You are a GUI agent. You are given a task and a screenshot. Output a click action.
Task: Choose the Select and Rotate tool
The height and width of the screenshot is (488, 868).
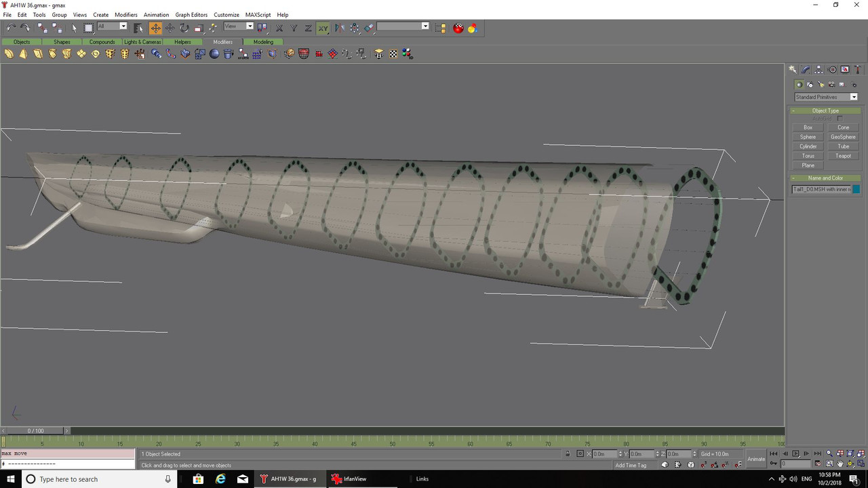point(184,28)
